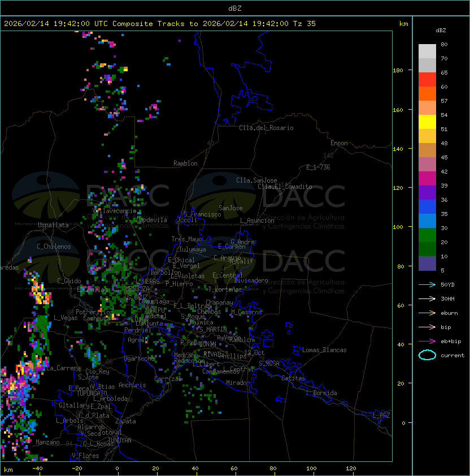Select the royal blue 36–35 dBZ swatch

(427, 207)
